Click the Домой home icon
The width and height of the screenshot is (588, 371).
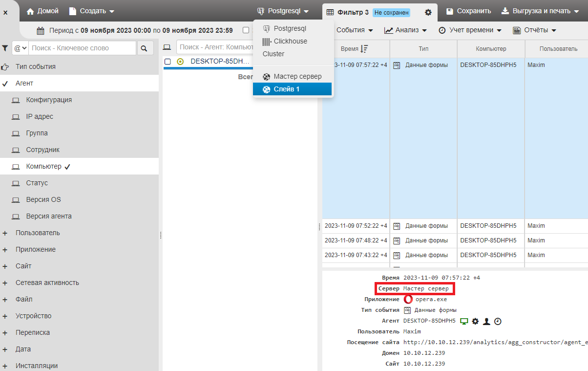point(30,11)
